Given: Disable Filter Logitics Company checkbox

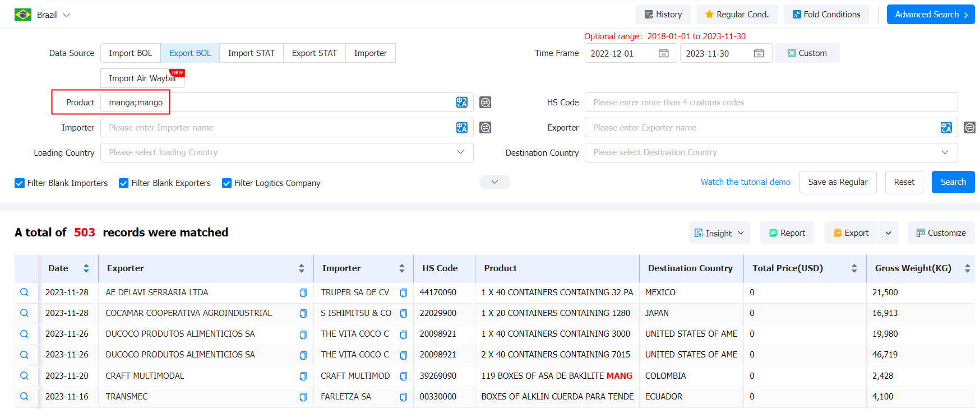Looking at the screenshot, I should pos(227,183).
